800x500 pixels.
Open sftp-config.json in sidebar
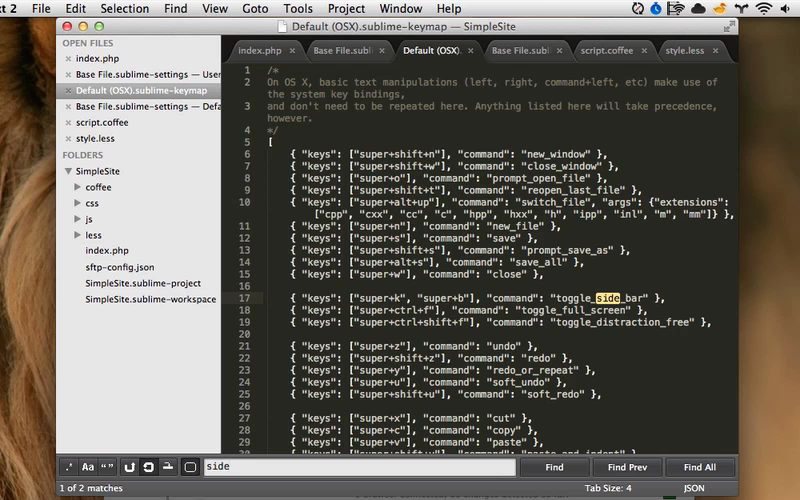[119, 267]
